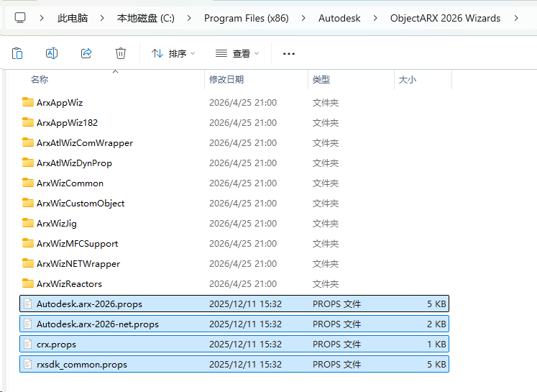Sort by 大小 column header

tap(407, 80)
